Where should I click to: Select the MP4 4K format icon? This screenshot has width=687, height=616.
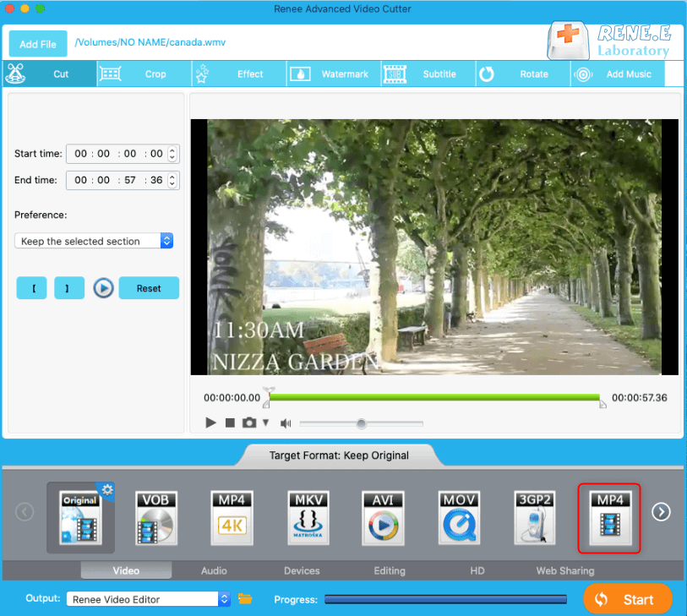pos(232,518)
